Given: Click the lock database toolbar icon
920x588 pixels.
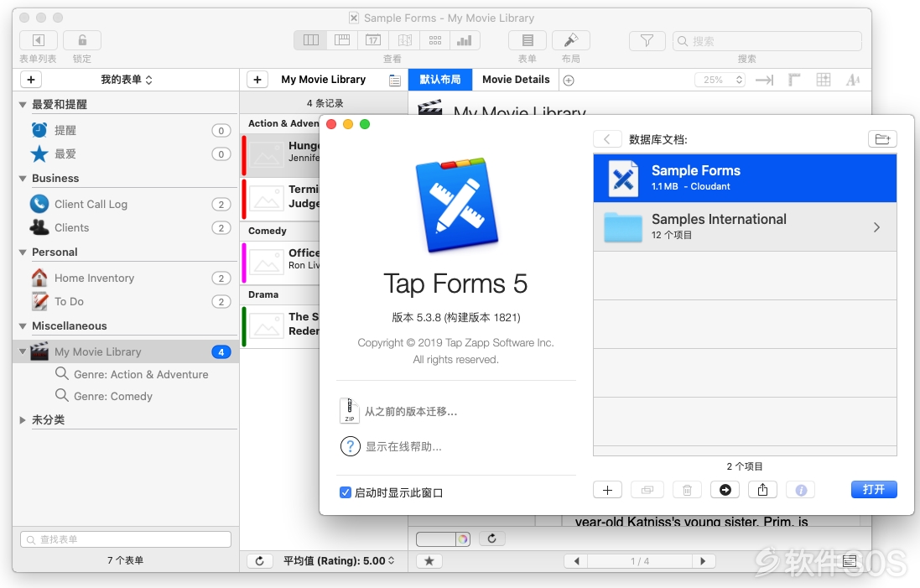Looking at the screenshot, I should 82,40.
